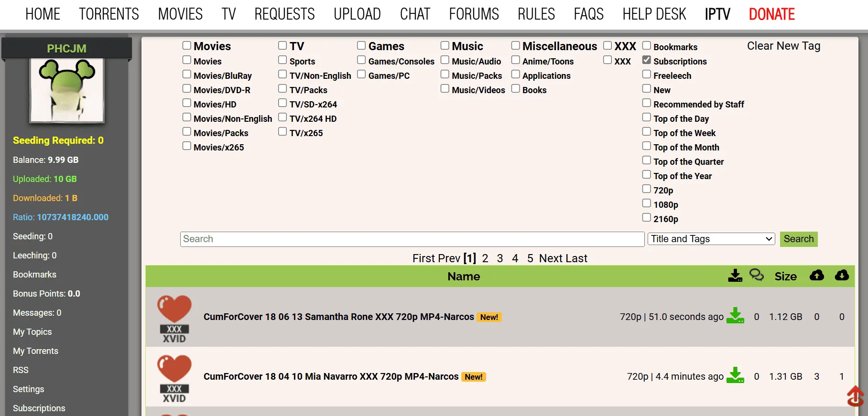Click the heart XXX XVID icon for Mia Navarro

[174, 379]
